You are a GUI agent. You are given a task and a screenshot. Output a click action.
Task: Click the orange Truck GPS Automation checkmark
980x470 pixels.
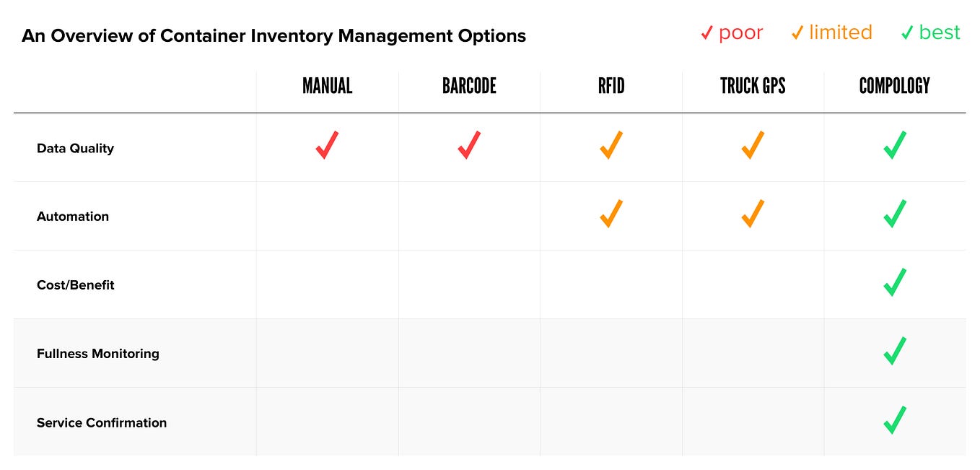tap(753, 214)
